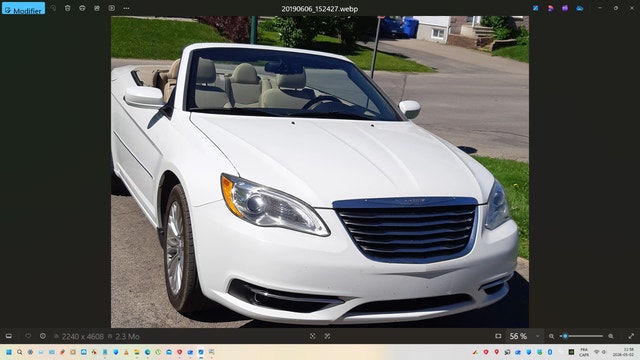Toggle the filmstrip view icon

9,336
